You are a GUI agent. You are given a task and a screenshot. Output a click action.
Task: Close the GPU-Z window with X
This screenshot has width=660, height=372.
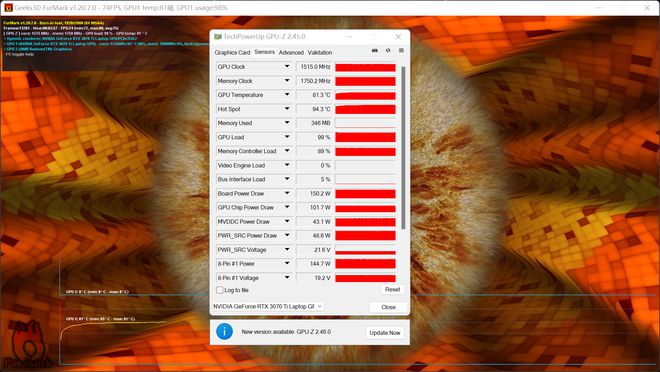coord(398,37)
